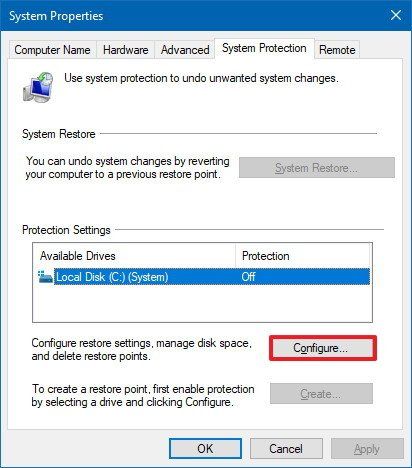Select the System Protection tab
Image resolution: width=412 pixels, height=468 pixels.
click(264, 48)
